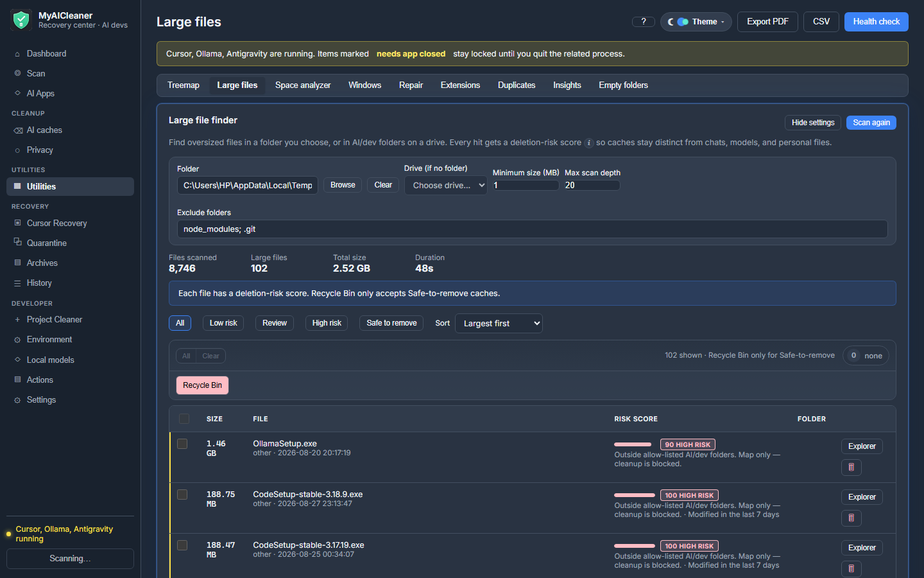Export the report as PDF
Viewport: 924px width, 578px height.
(x=767, y=22)
